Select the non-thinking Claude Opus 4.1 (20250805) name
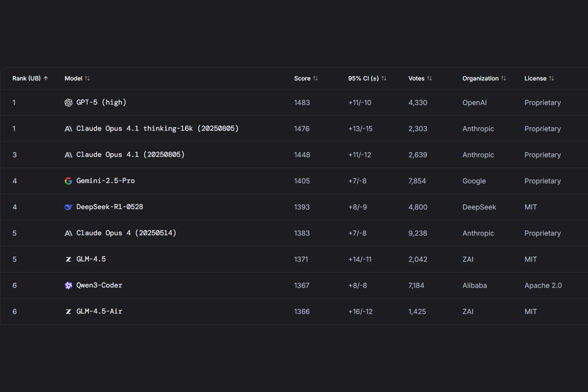The height and width of the screenshot is (392, 588). point(130,154)
